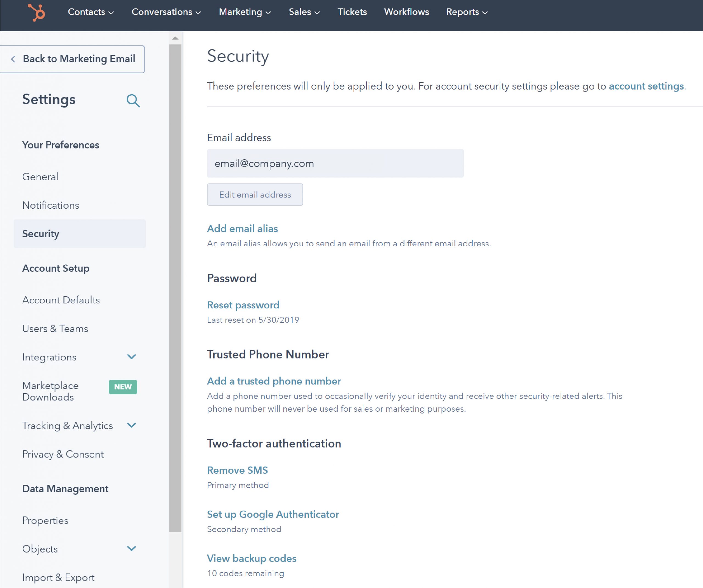Click the NEW badge on Marketplace Downloads
Viewport: 703px width, 588px height.
point(123,387)
